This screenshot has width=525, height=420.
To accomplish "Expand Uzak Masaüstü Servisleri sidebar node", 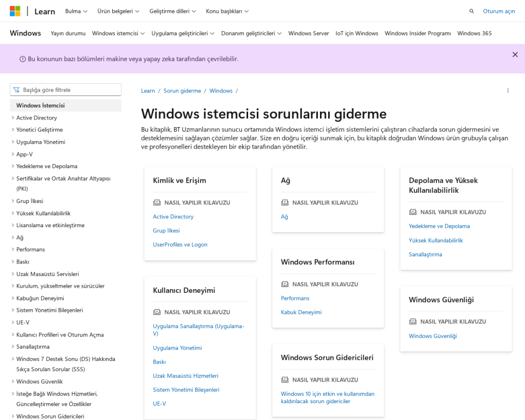I will pos(13,274).
